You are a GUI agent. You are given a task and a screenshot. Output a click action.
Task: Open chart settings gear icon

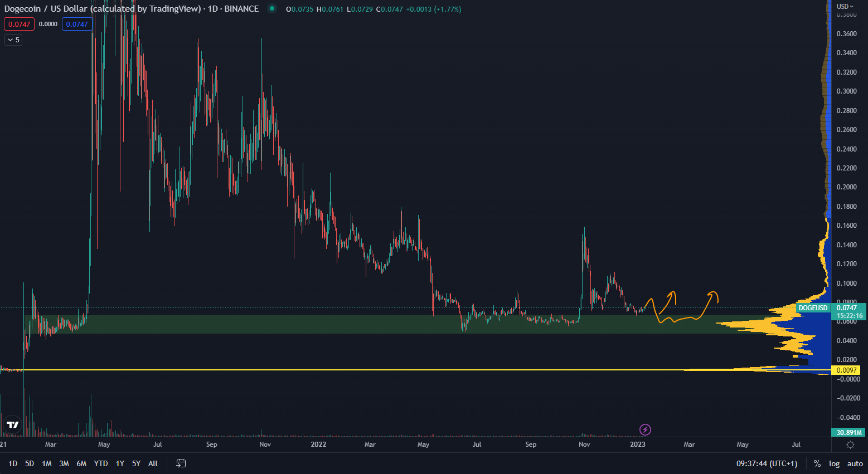(x=850, y=444)
